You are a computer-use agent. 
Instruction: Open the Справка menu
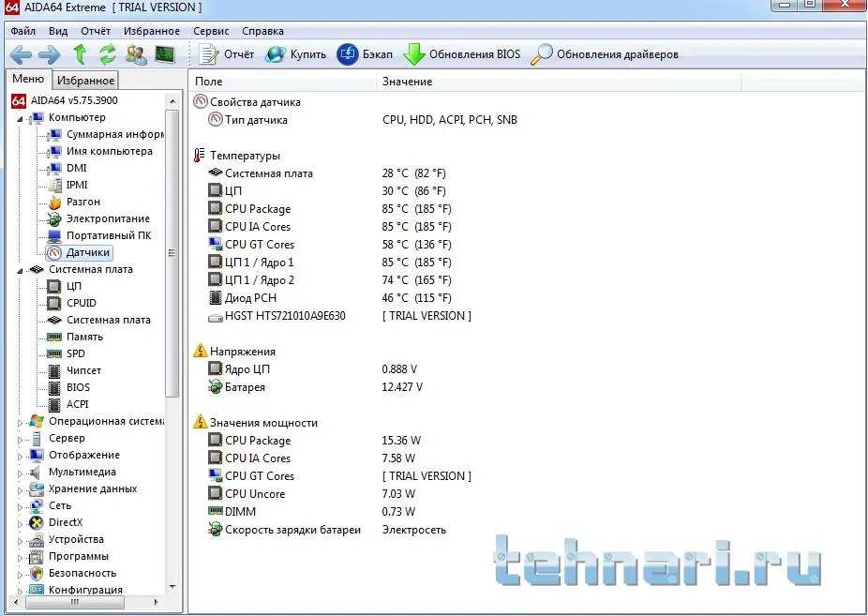[x=263, y=31]
